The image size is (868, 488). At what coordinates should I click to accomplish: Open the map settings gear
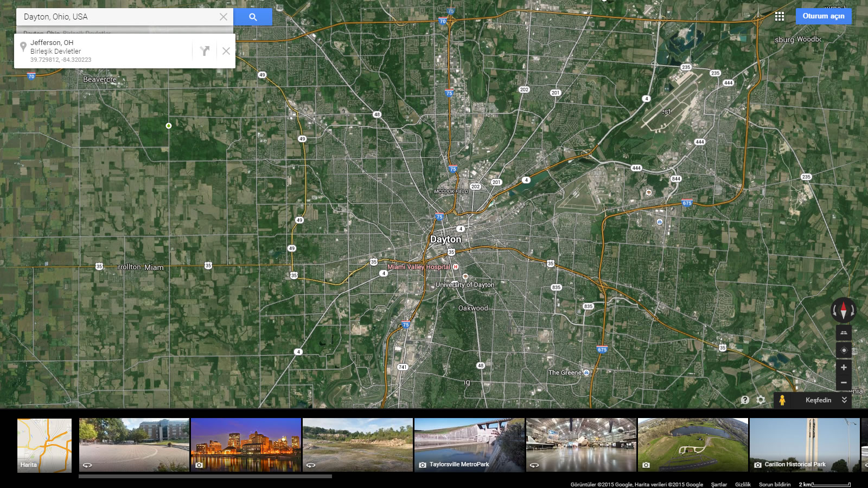click(761, 400)
